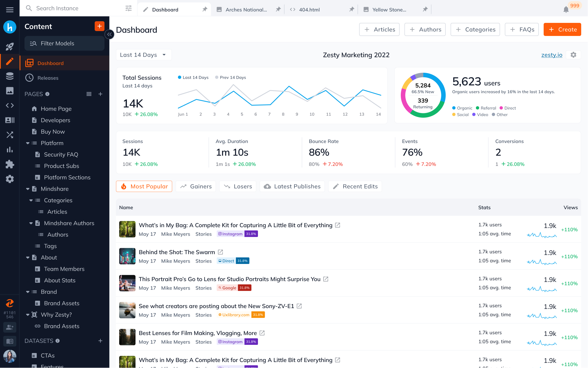Collapse the Platform section in Pages tree
This screenshot has width=588, height=368.
28,143
